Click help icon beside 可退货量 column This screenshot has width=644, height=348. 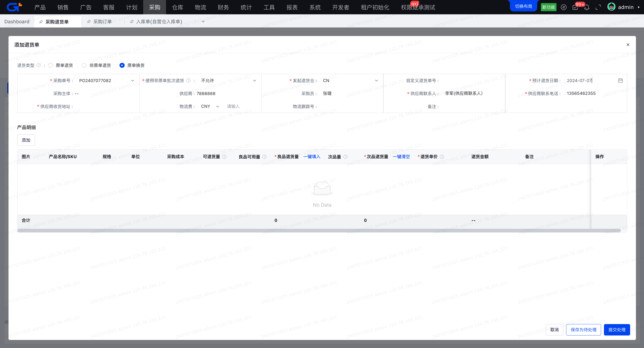pyautogui.click(x=224, y=157)
